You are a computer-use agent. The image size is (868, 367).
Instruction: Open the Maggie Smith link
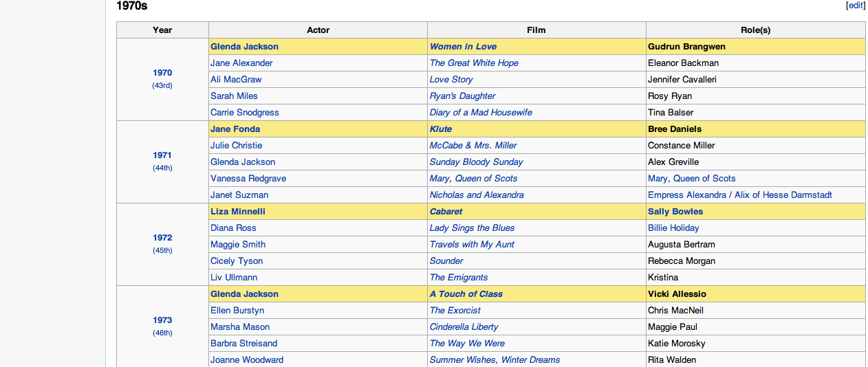pyautogui.click(x=238, y=245)
